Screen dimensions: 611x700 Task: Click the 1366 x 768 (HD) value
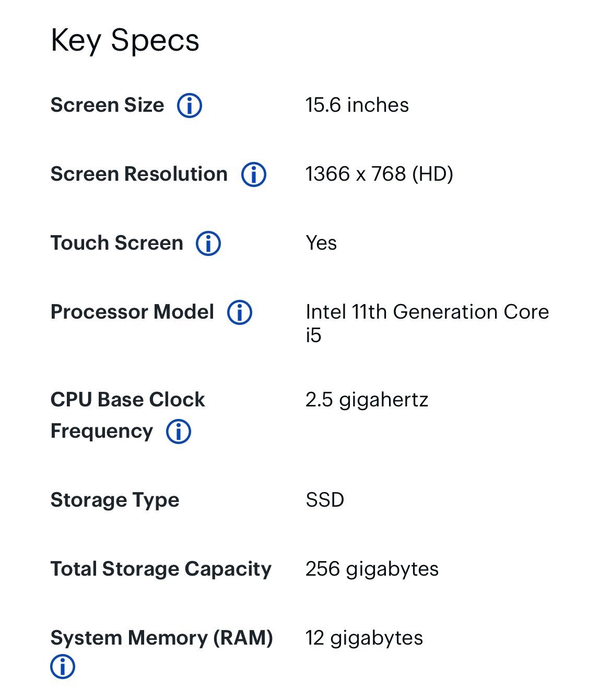[379, 174]
